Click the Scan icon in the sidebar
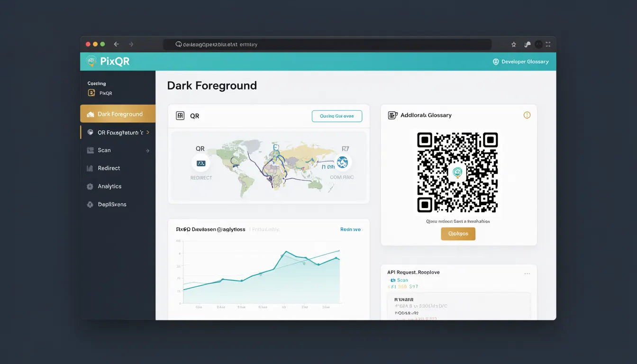This screenshot has height=364, width=637. coord(90,150)
